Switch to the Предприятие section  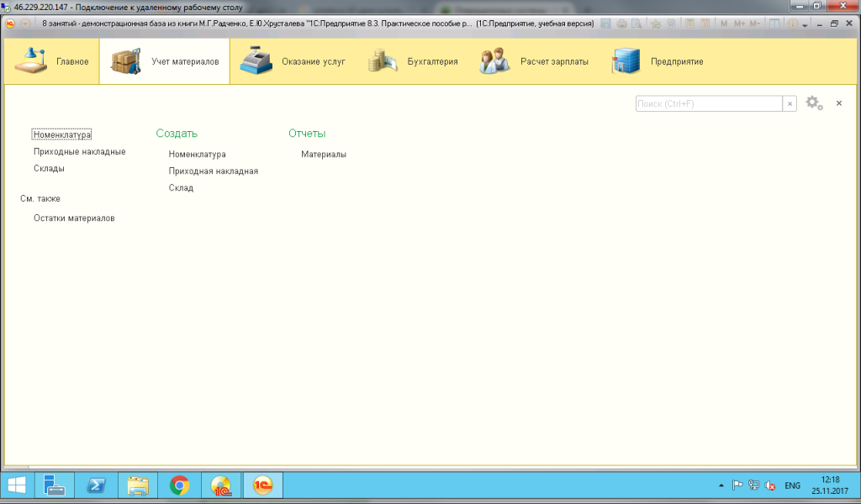pyautogui.click(x=658, y=61)
